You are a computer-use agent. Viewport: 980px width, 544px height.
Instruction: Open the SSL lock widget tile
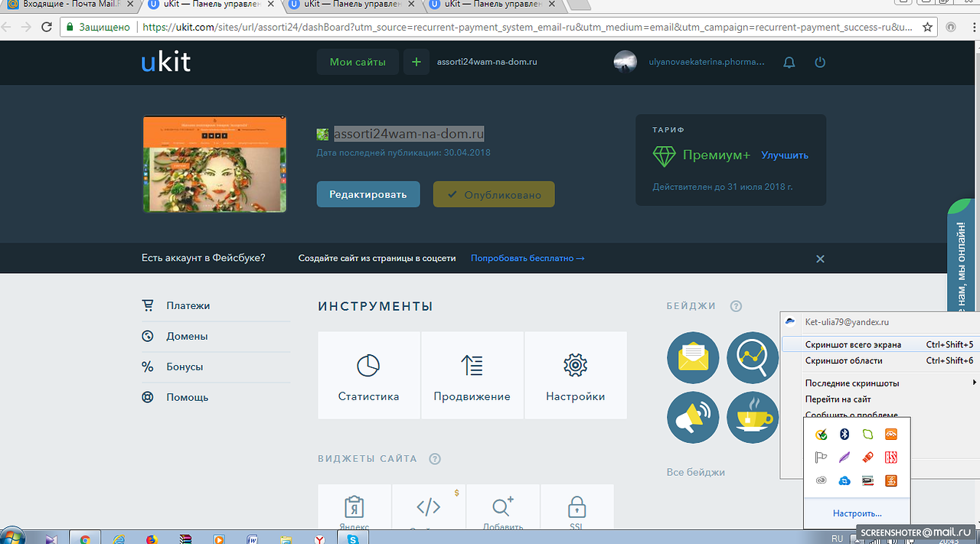point(577,507)
